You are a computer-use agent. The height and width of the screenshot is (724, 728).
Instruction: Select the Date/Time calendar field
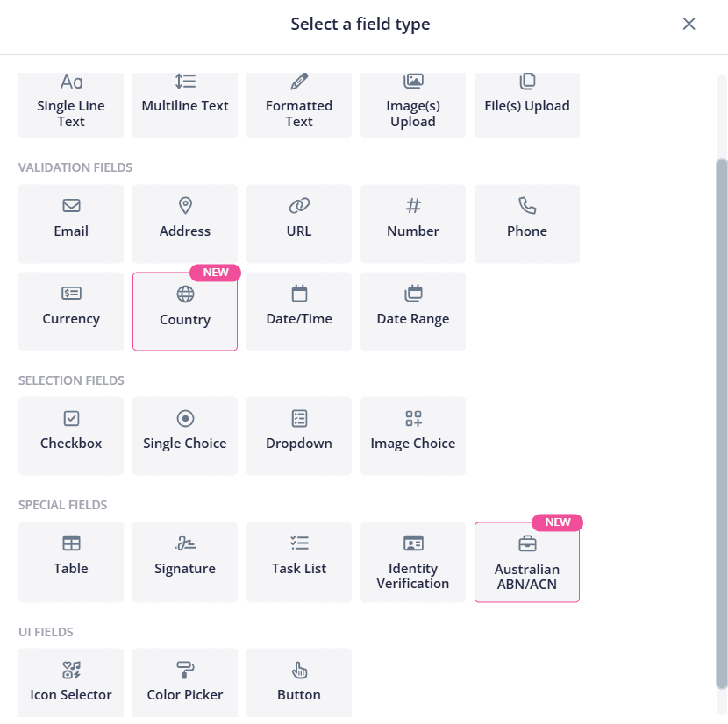tap(299, 311)
